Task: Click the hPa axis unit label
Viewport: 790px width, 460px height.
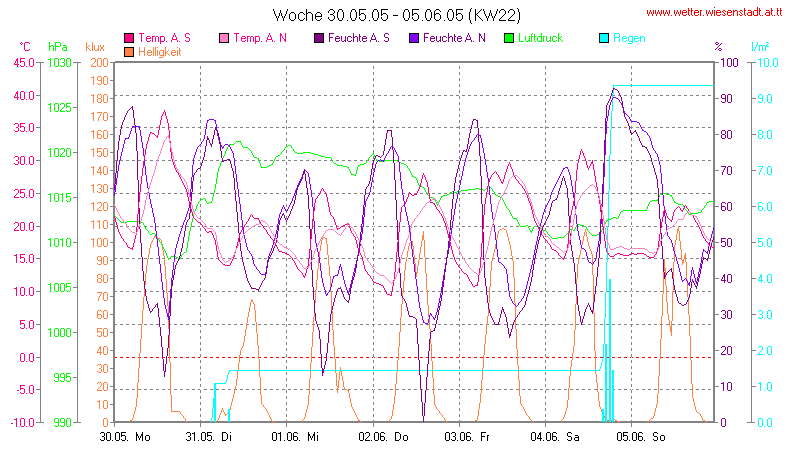Action: (x=58, y=47)
